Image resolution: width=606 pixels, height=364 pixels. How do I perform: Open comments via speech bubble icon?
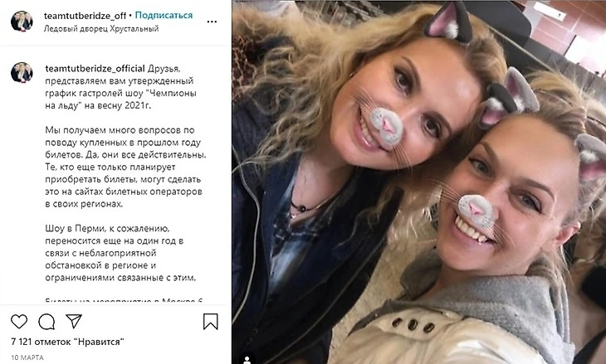coord(46,322)
